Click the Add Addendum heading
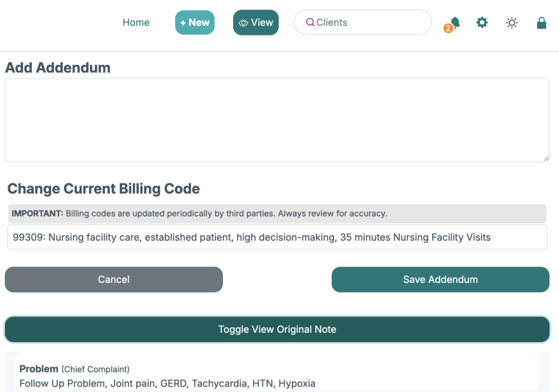 pos(58,67)
